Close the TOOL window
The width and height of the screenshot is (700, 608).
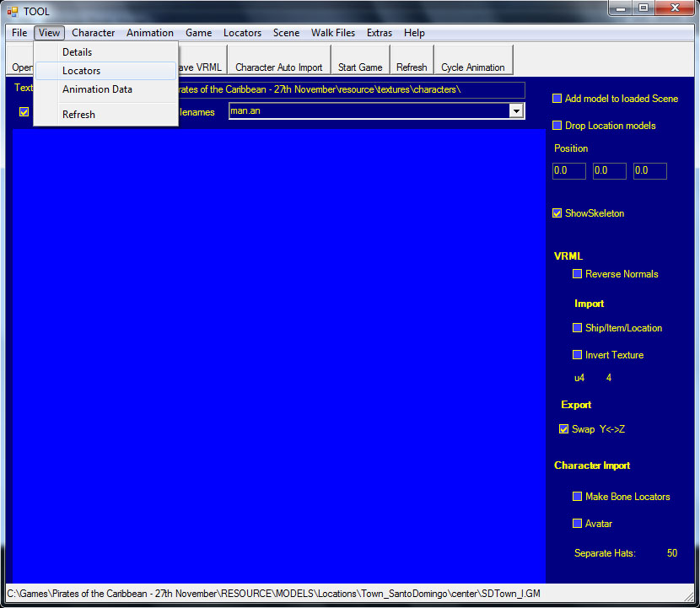(675, 8)
